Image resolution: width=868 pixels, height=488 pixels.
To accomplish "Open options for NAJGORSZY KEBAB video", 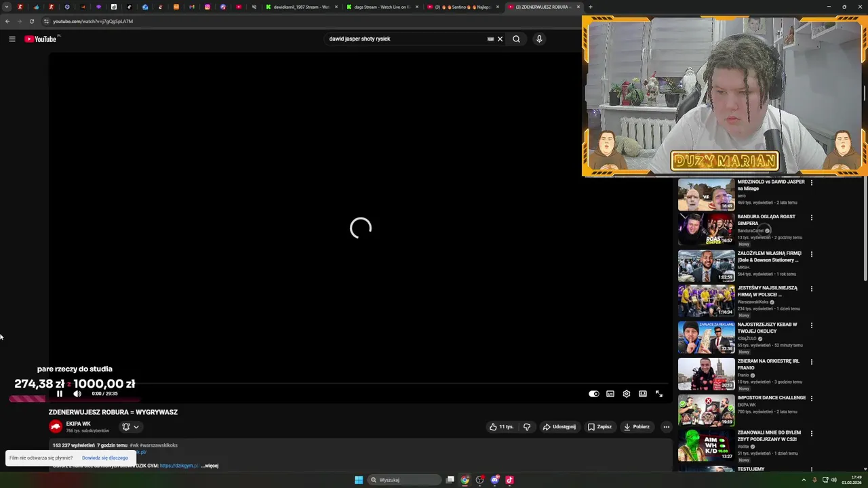I will coord(812,325).
